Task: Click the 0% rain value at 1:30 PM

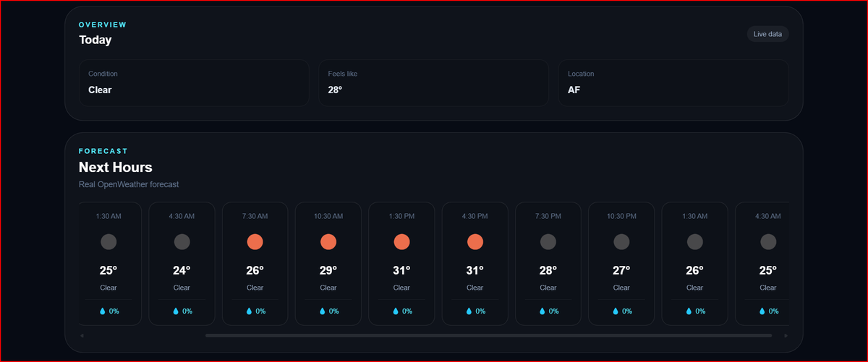Action: 407,311
